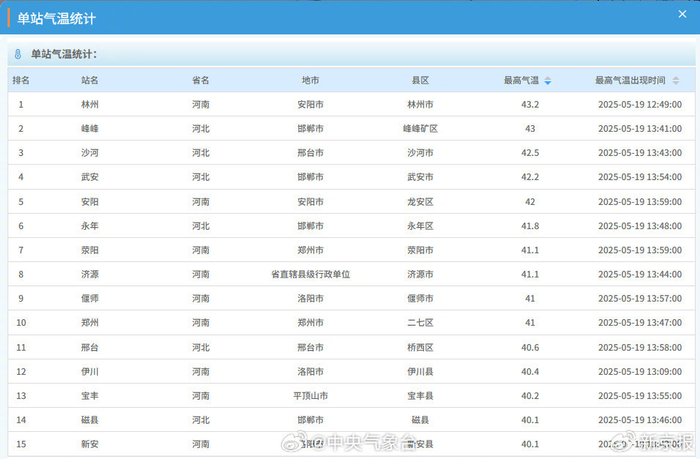Click time 2025-05-19 13:41:00
Image resolution: width=700 pixels, height=459 pixels.
click(x=640, y=129)
